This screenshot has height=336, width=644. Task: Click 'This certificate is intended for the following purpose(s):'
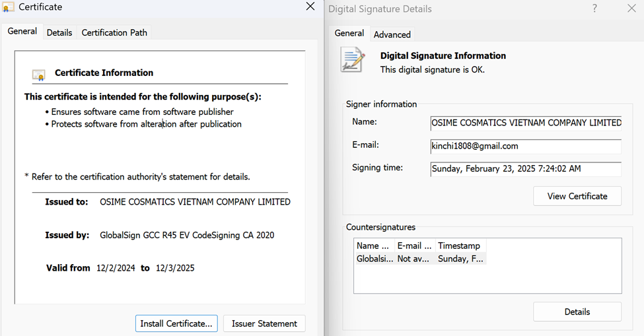pos(143,97)
